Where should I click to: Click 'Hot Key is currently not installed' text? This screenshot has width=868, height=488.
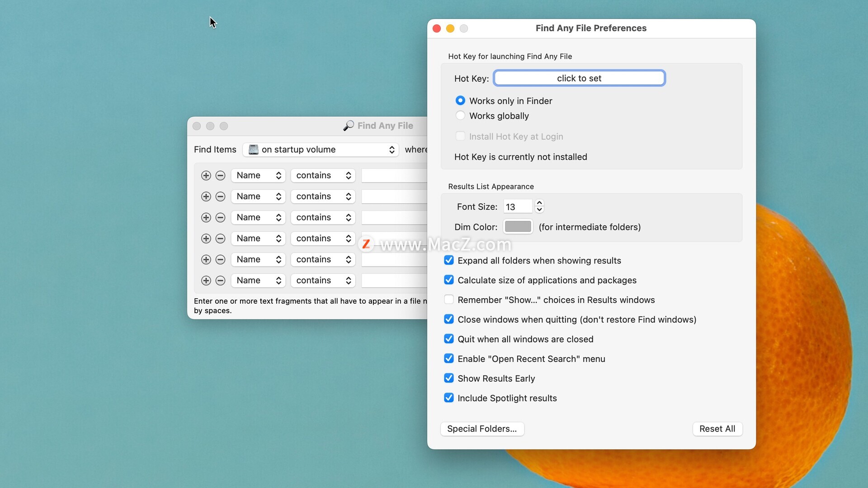pos(520,157)
